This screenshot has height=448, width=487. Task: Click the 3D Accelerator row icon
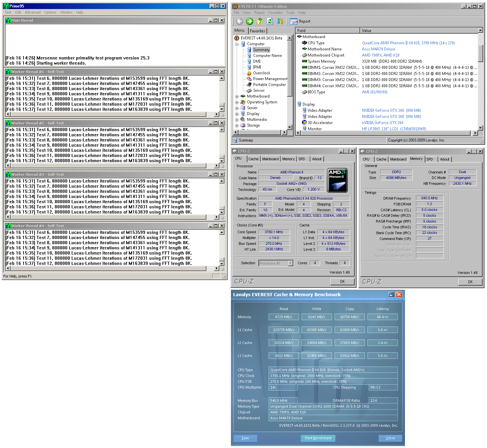click(x=305, y=123)
